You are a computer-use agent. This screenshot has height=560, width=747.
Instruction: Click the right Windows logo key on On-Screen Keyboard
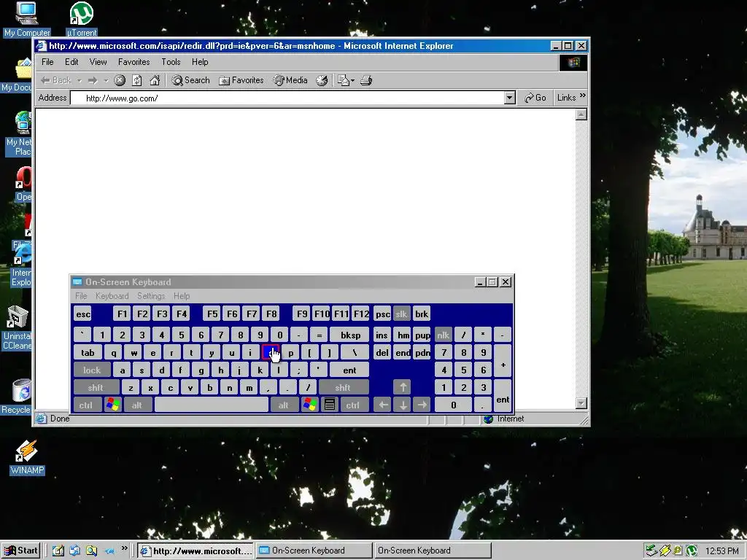click(309, 405)
